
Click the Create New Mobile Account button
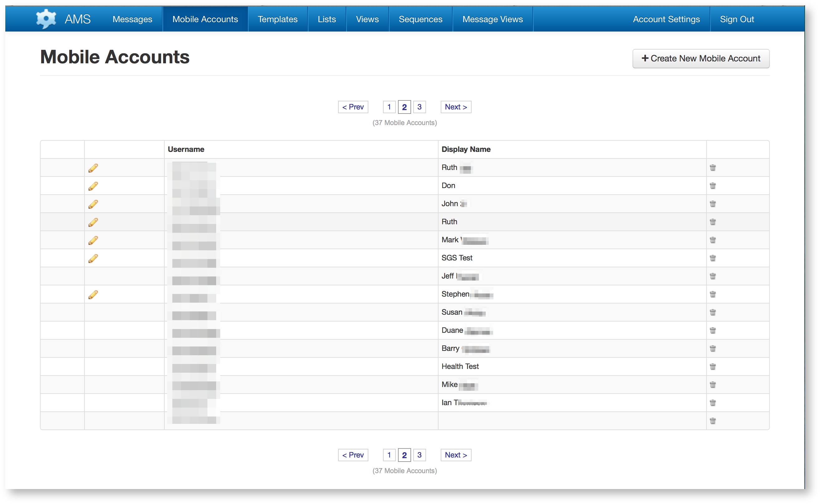click(701, 58)
